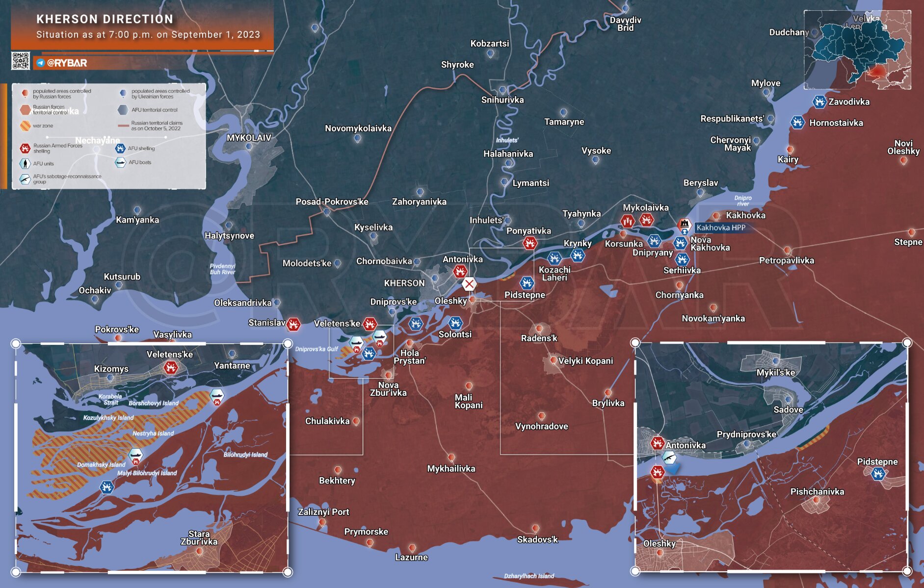The width and height of the screenshot is (924, 588).
Task: Select the red shelling icon at Ponyativka
Action: pos(530,243)
